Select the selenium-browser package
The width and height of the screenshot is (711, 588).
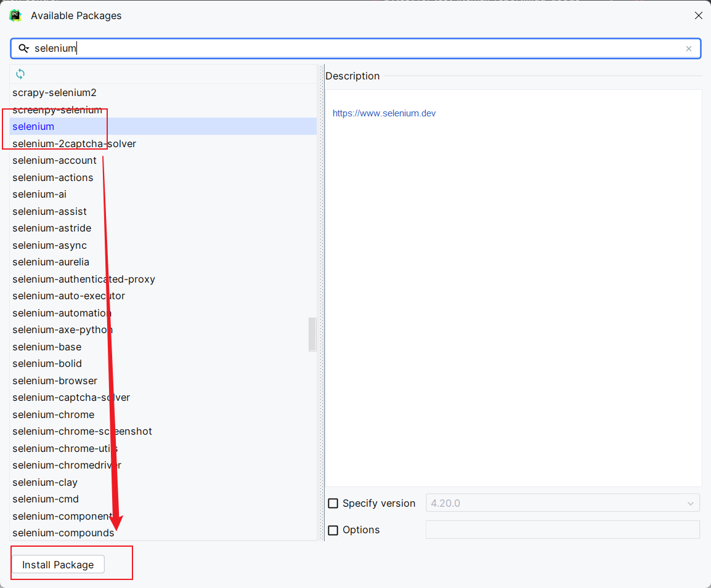[x=163, y=381]
